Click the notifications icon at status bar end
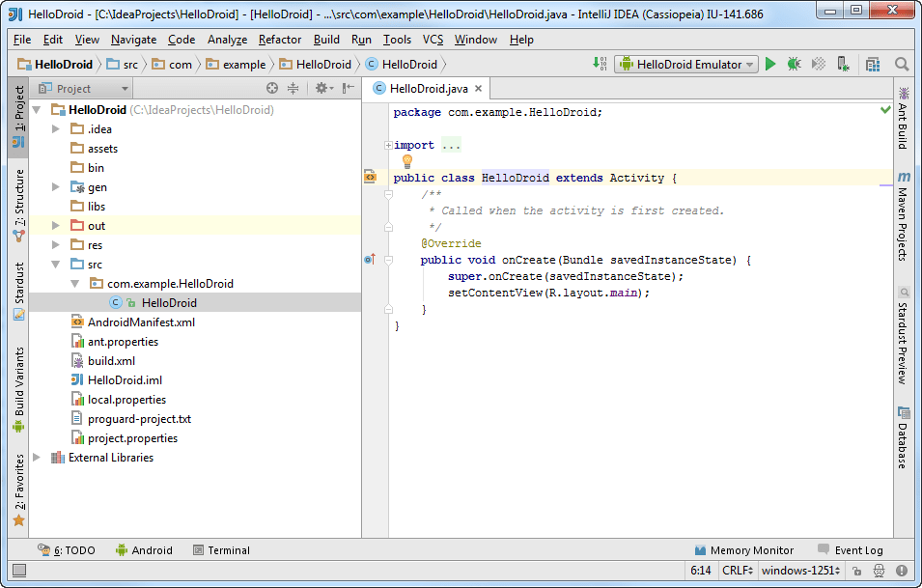 [x=902, y=571]
